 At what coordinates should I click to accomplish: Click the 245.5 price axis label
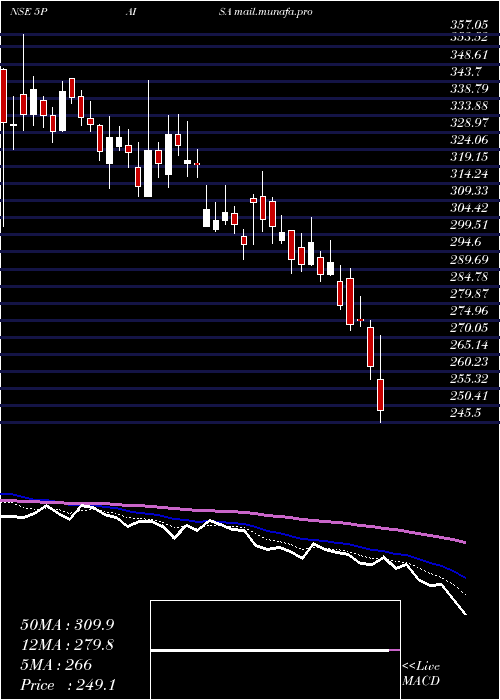pos(466,413)
